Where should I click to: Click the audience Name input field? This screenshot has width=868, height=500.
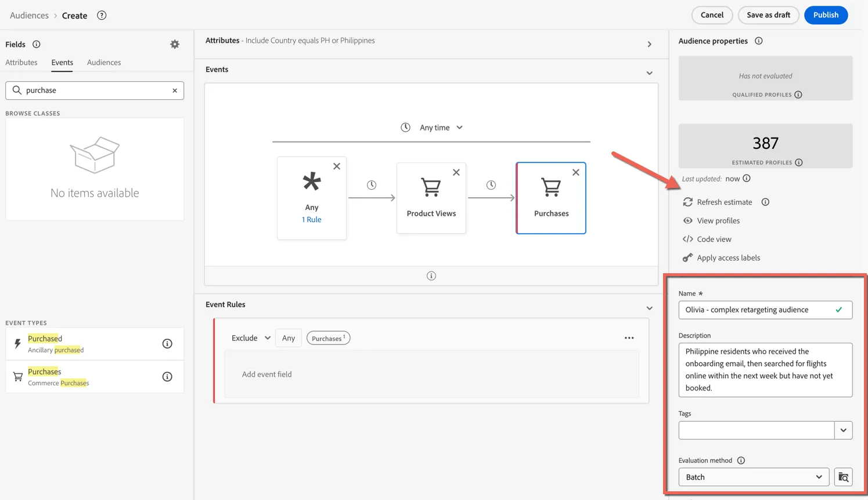click(765, 310)
